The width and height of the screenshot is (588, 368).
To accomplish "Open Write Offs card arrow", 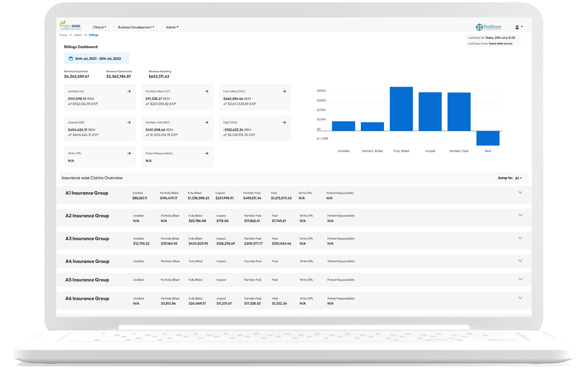I will pos(129,153).
